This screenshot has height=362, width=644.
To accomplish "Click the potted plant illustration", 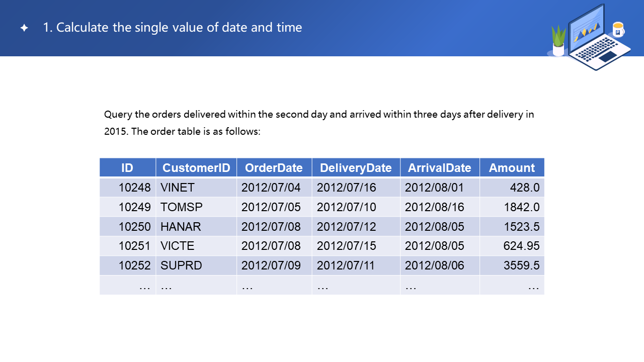I will point(558,41).
